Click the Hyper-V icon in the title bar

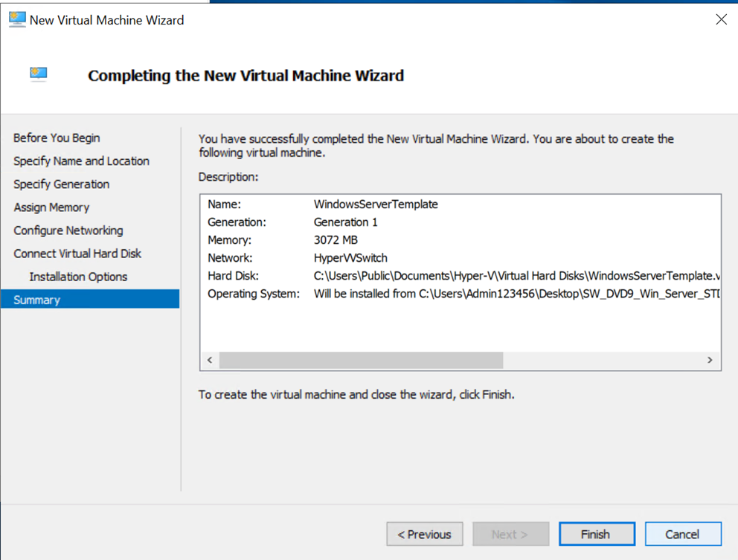[x=16, y=19]
